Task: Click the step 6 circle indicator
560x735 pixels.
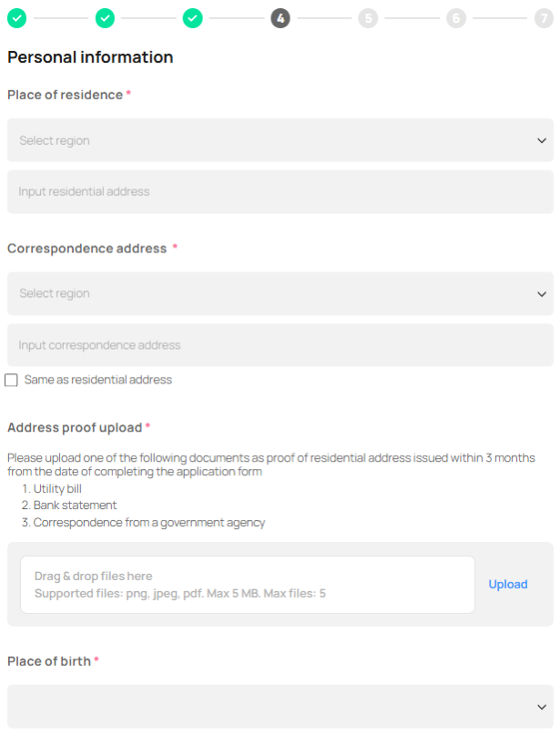Action: tap(455, 18)
